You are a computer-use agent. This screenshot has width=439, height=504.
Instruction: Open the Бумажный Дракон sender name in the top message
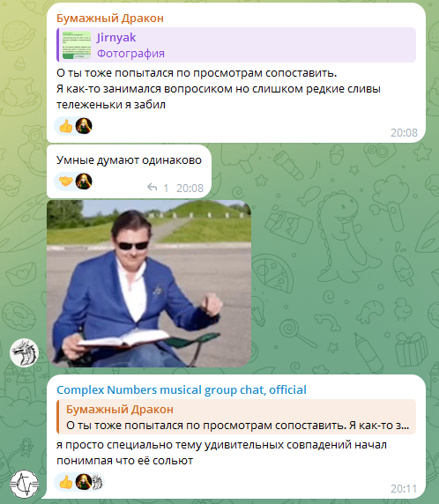(110, 19)
